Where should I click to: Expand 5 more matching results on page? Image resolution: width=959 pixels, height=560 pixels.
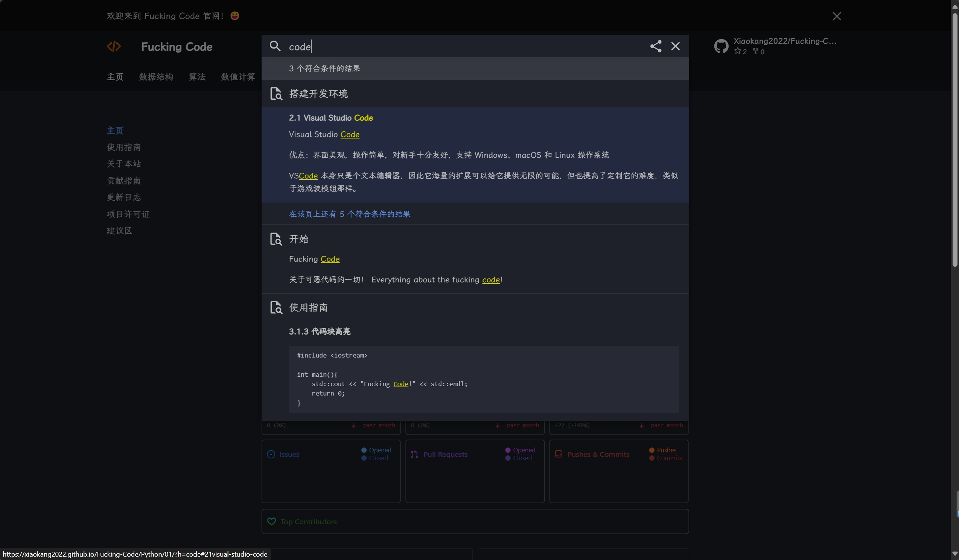(350, 214)
